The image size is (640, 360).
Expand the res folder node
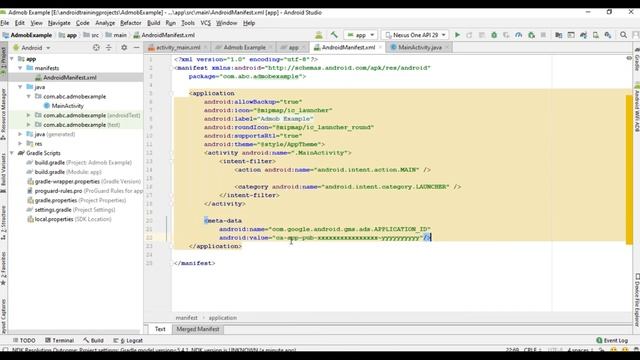click(x=20, y=143)
